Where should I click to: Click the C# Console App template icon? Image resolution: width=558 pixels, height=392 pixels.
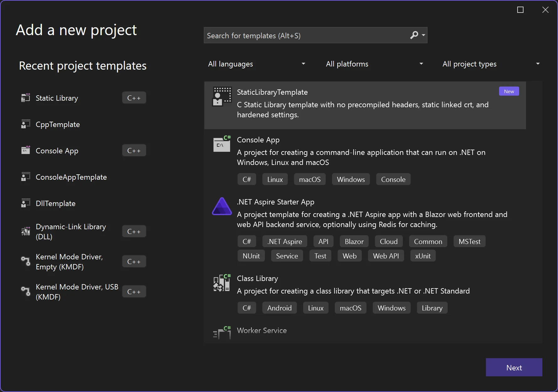[x=222, y=144]
